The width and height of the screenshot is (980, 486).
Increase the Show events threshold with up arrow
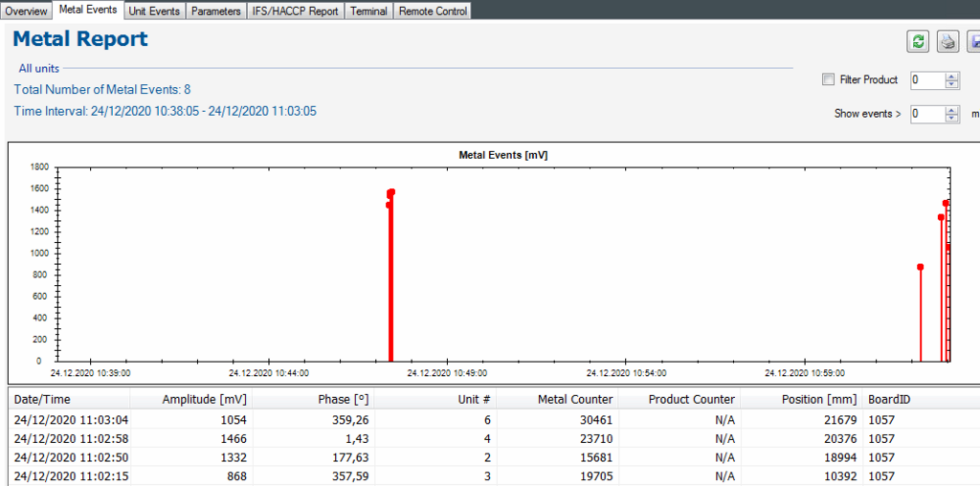pos(951,109)
